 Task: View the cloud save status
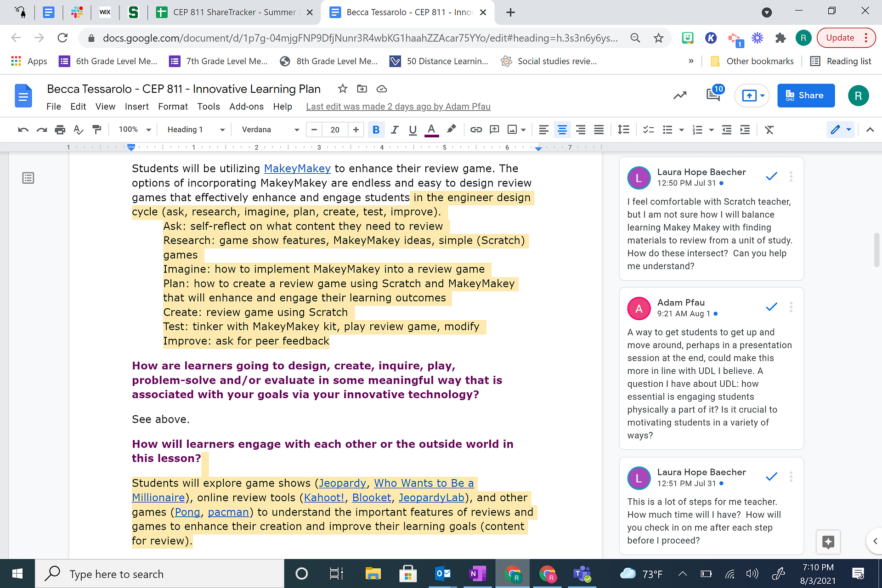click(x=382, y=89)
